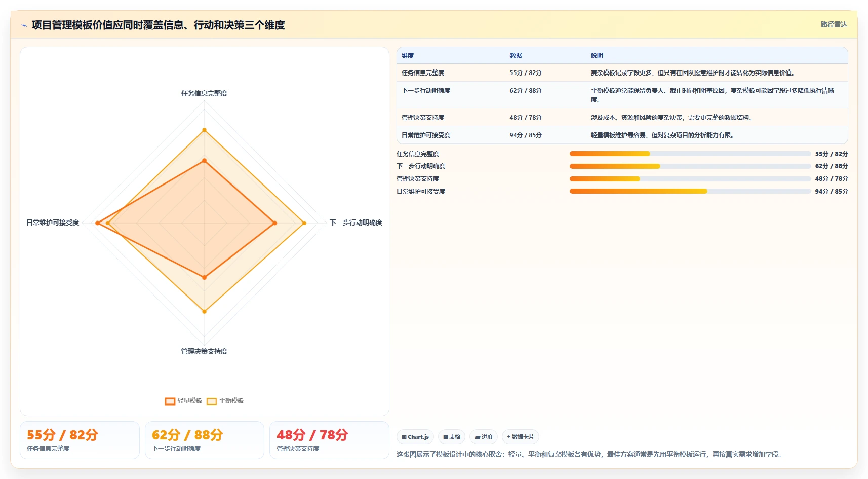Screen dimensions: 868x479
Task: Click the 55分 / 82分 table cell
Action: (526, 73)
